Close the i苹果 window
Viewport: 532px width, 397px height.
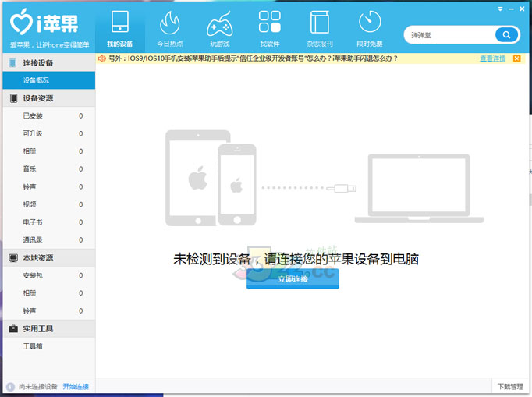point(522,9)
